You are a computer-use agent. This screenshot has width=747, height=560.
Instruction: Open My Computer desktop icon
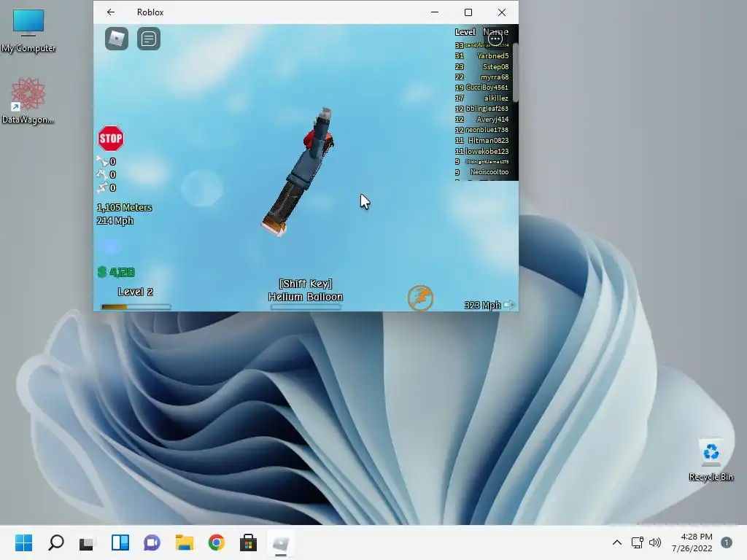28,31
